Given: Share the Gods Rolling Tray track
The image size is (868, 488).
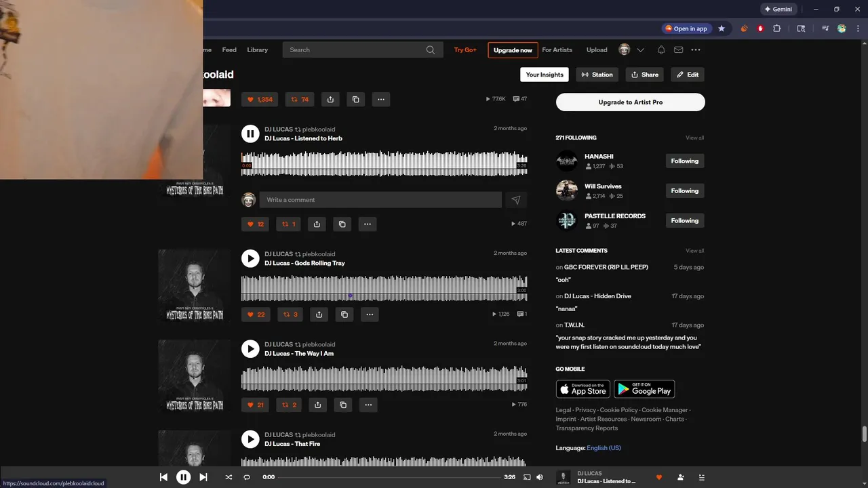Looking at the screenshot, I should (x=319, y=314).
